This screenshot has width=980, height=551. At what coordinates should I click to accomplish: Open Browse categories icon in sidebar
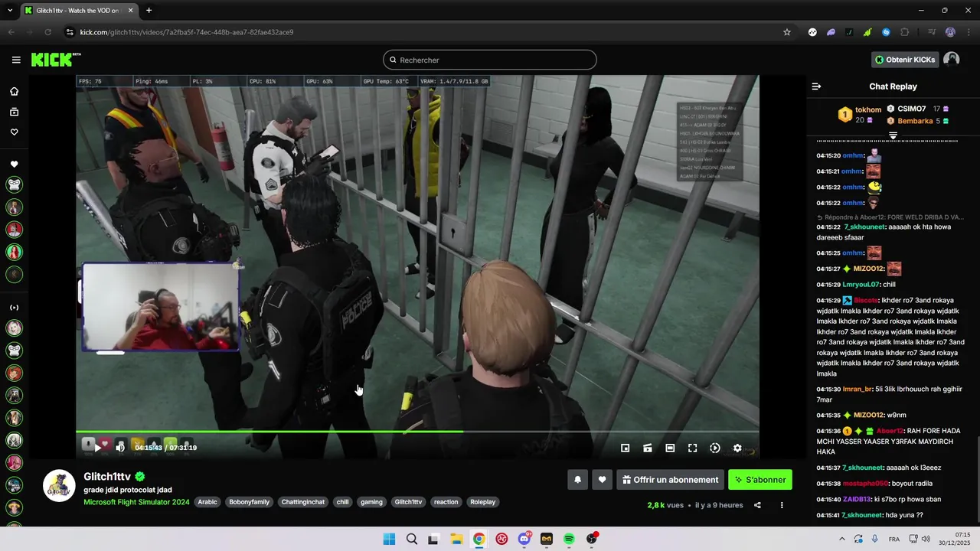pos(14,112)
